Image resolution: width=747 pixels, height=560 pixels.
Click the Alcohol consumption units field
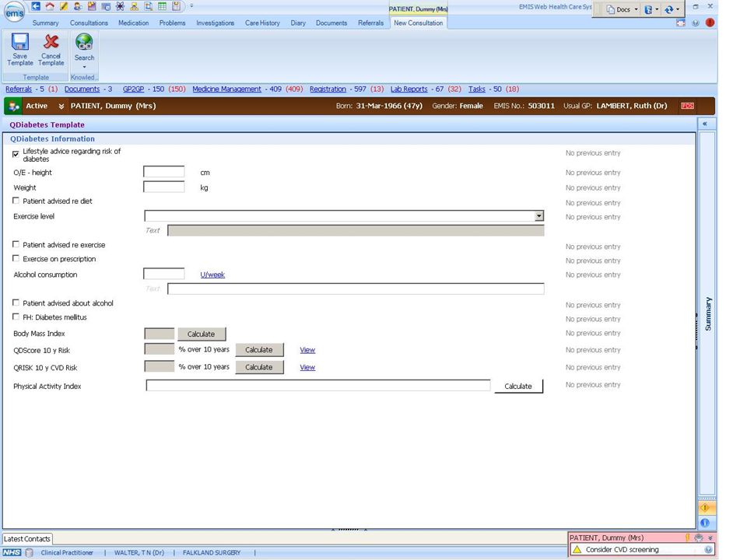click(164, 274)
